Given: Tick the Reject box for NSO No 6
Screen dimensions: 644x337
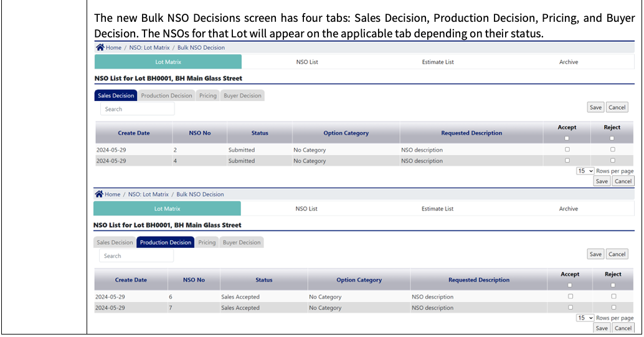Looking at the screenshot, I should pyautogui.click(x=613, y=297).
